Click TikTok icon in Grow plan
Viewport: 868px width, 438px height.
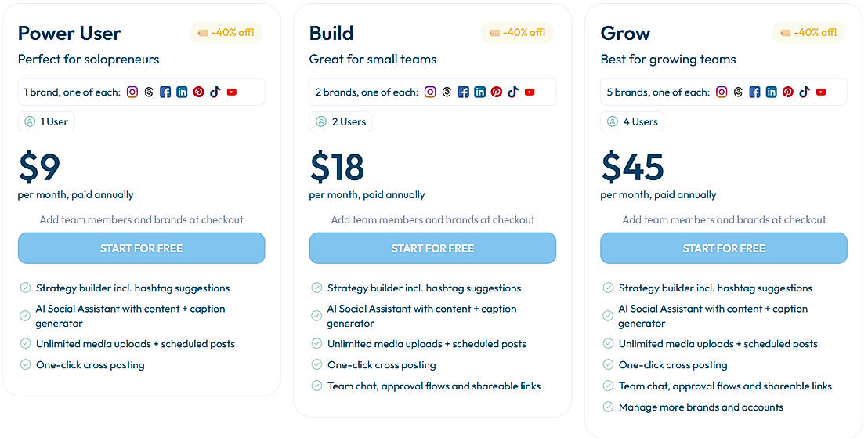(804, 92)
